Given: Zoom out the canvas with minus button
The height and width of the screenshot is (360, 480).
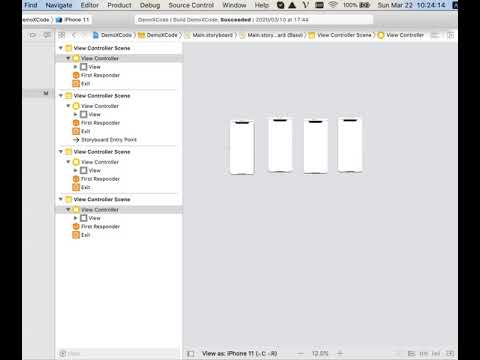Looking at the screenshot, I should 301,354.
